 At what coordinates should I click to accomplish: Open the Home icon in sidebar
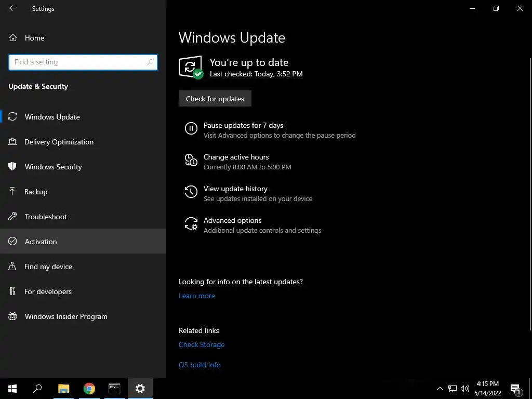coord(13,37)
